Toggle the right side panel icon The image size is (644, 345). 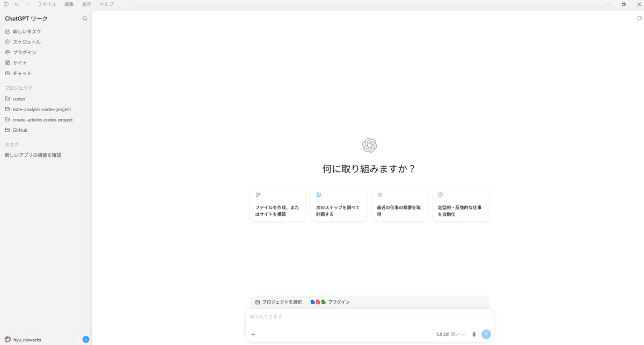coord(639,18)
